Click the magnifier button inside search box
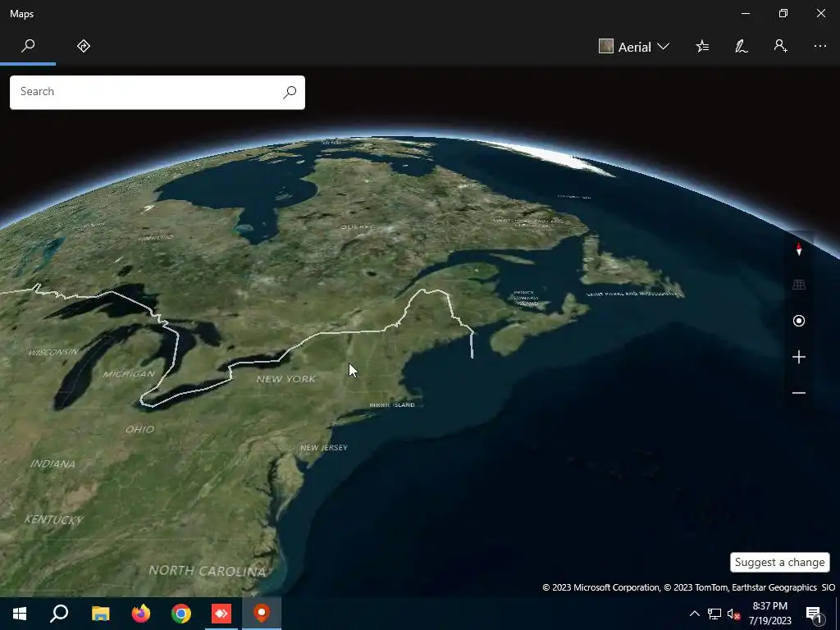 tap(290, 92)
